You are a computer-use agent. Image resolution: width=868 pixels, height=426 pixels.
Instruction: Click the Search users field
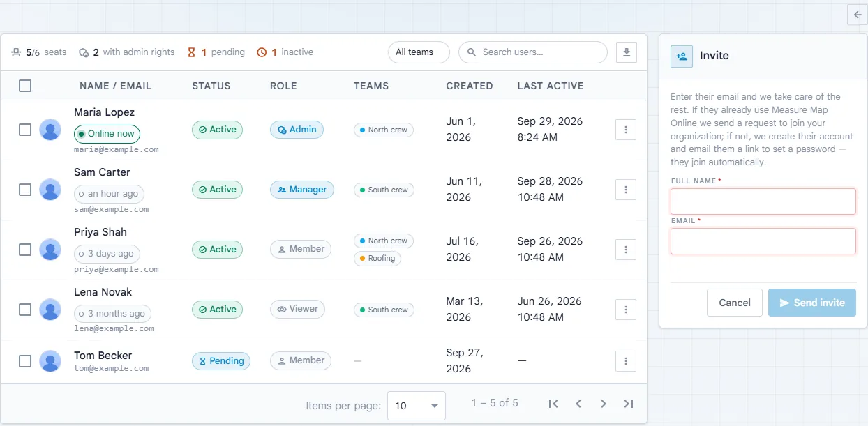click(x=533, y=52)
